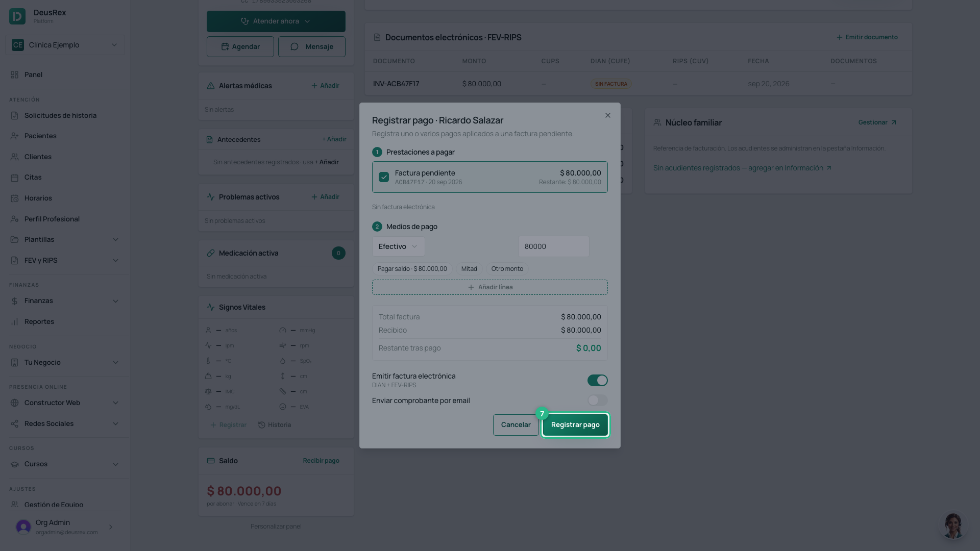
Task: Select Pagar saldo $ 80.000,00 chip
Action: [x=412, y=269]
